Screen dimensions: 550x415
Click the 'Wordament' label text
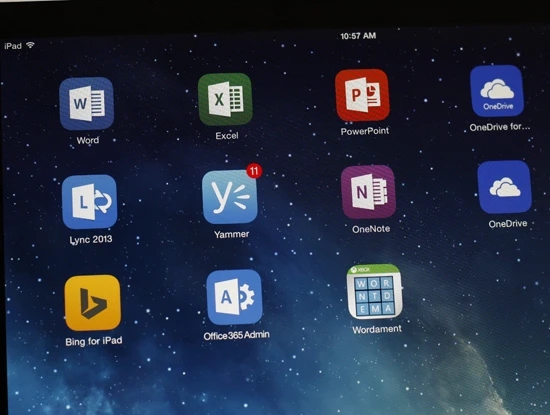[x=377, y=329]
